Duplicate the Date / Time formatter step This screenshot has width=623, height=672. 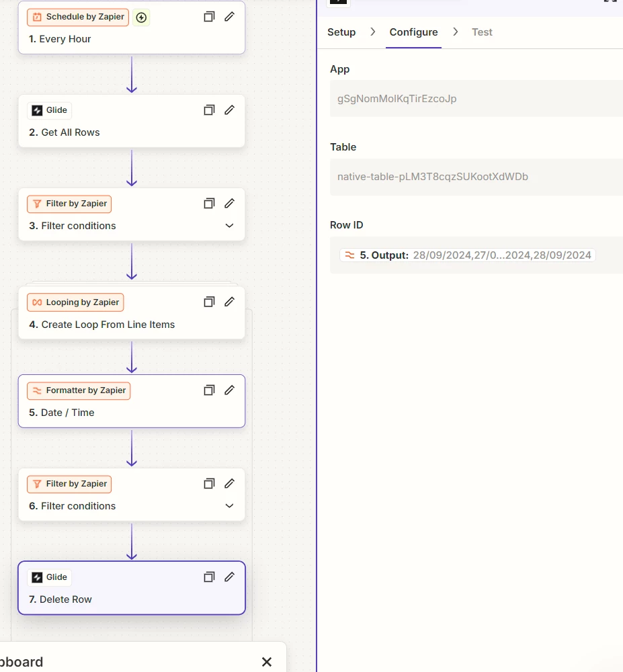pos(209,390)
